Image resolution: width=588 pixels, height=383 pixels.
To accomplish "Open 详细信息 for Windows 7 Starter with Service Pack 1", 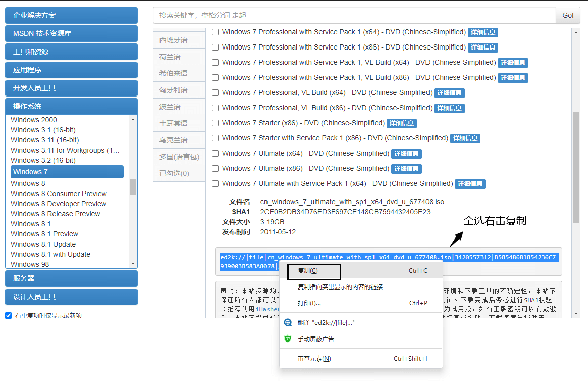I will coord(465,138).
